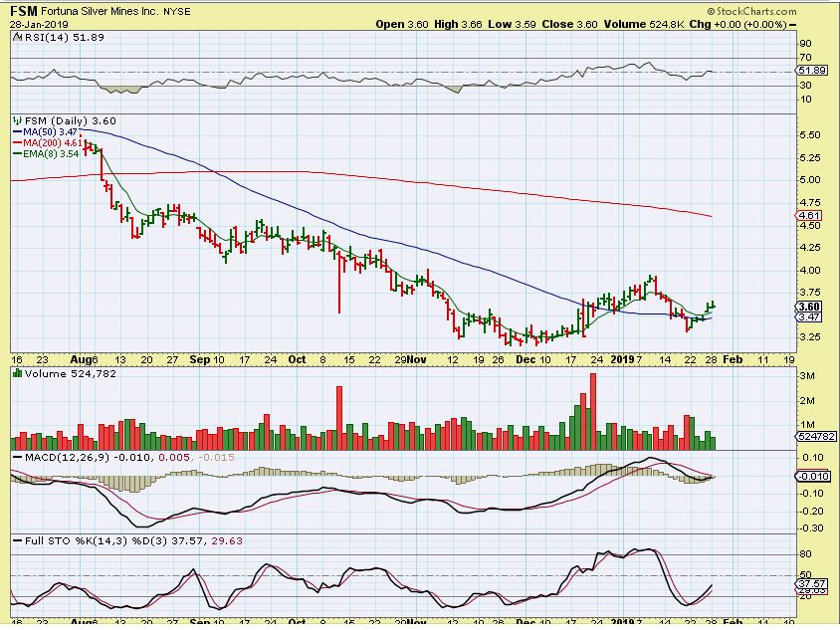Click the RSI indicator icon beside RSI(14)
This screenshot has height=630, width=840.
(18, 37)
